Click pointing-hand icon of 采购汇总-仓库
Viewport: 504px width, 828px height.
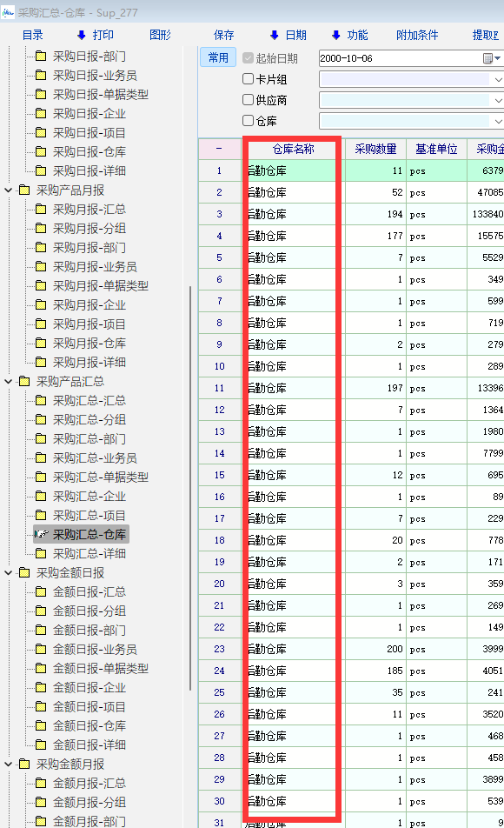point(42,534)
